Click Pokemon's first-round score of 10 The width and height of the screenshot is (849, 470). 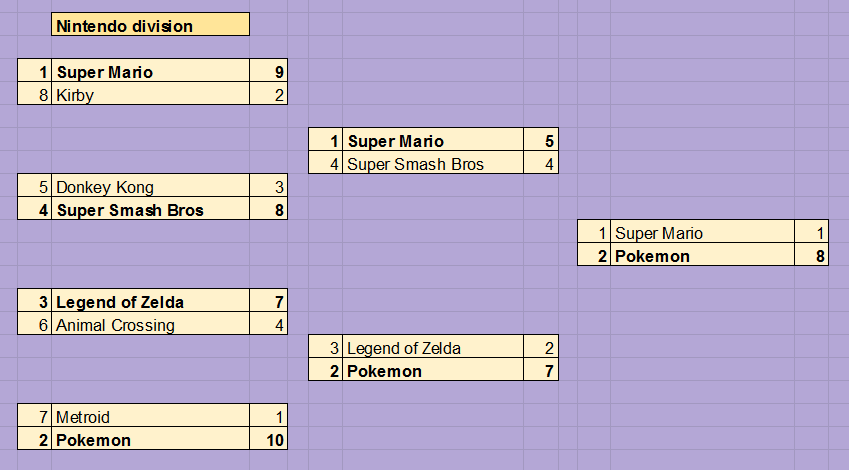click(x=269, y=439)
